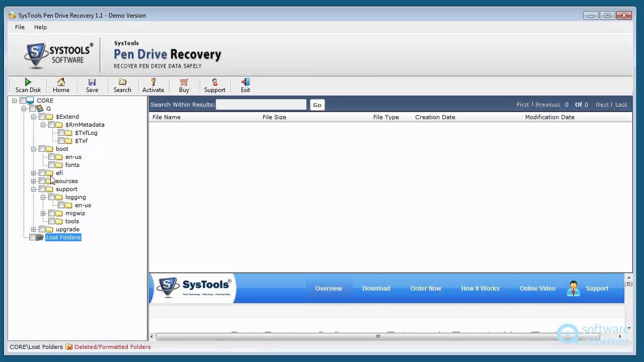Click the boot folder icon
Viewport: 644px width, 362px height.
49,149
